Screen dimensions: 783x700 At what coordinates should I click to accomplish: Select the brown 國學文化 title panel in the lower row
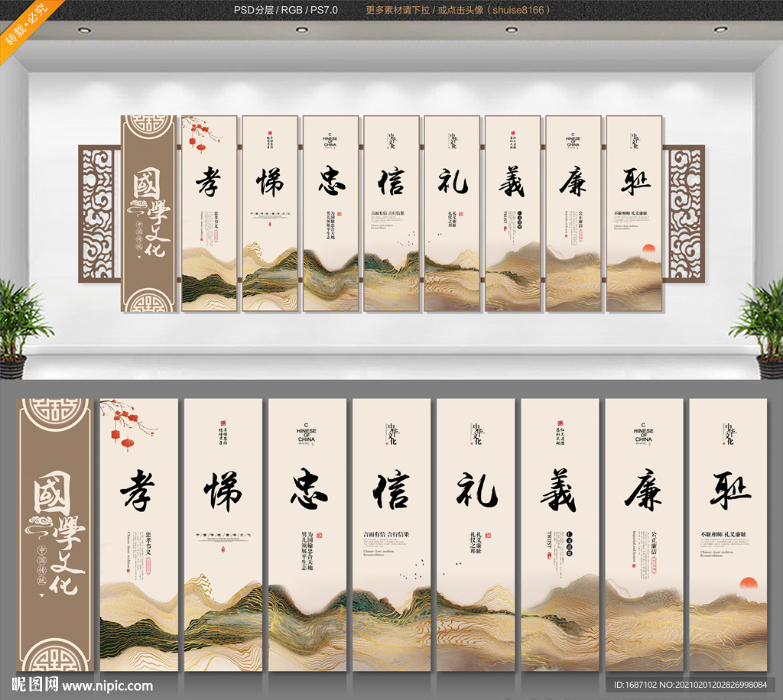(55, 535)
